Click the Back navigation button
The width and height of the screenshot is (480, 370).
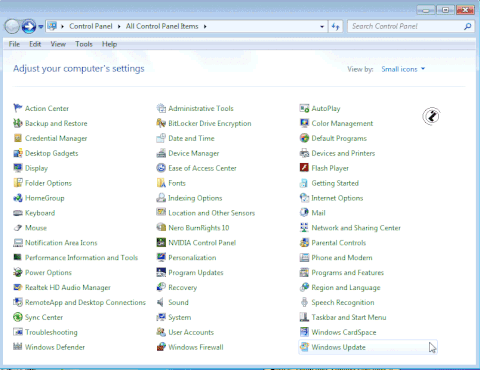pyautogui.click(x=12, y=26)
